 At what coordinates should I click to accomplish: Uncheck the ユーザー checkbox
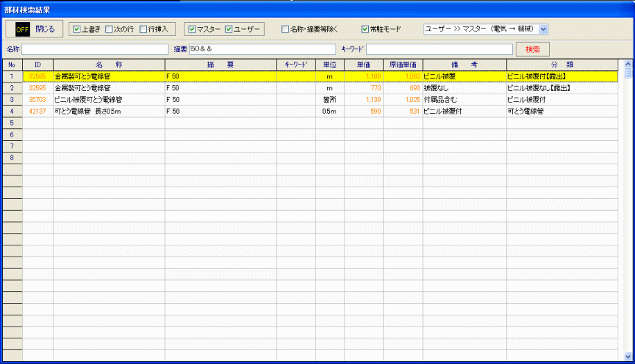(x=229, y=29)
